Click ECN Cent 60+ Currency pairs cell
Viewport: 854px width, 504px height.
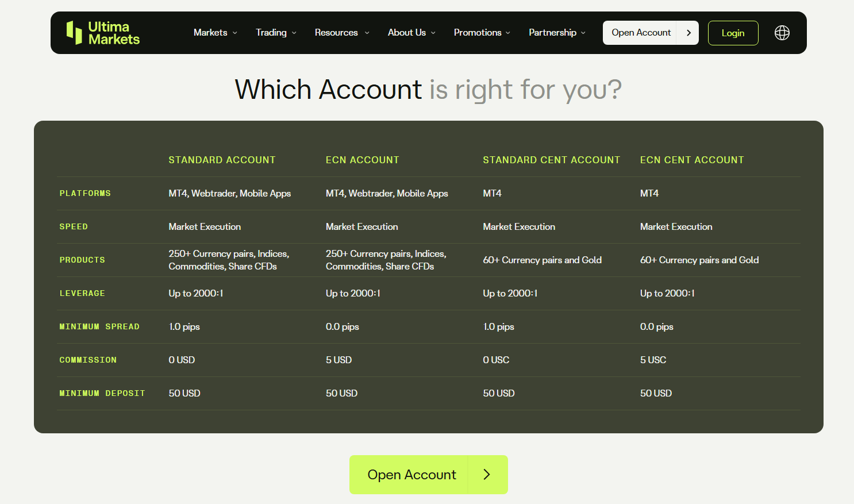[x=699, y=260]
